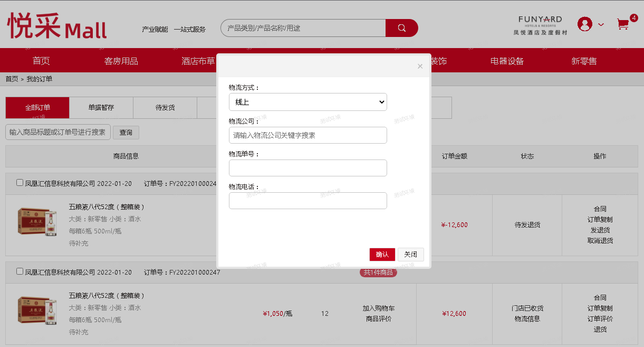Click the 悦采 Mall logo
644x347 pixels.
point(57,26)
